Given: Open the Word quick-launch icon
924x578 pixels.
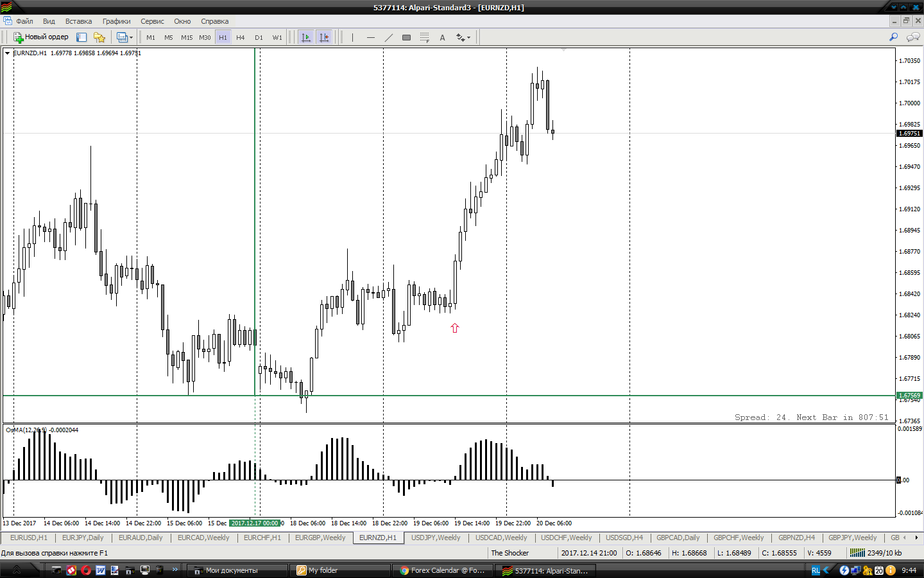Looking at the screenshot, I should [101, 570].
